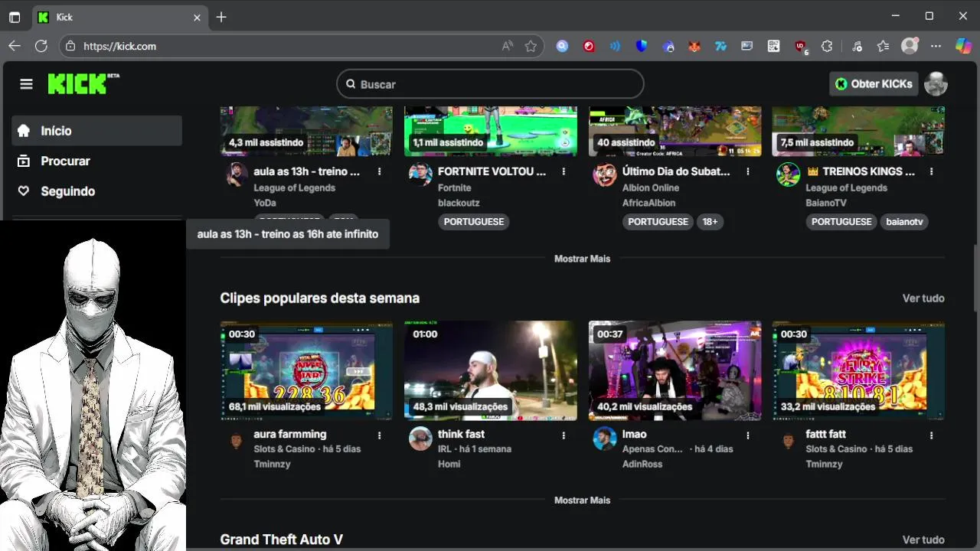980x551 pixels.
Task: Open Albion Online category link
Action: click(651, 187)
